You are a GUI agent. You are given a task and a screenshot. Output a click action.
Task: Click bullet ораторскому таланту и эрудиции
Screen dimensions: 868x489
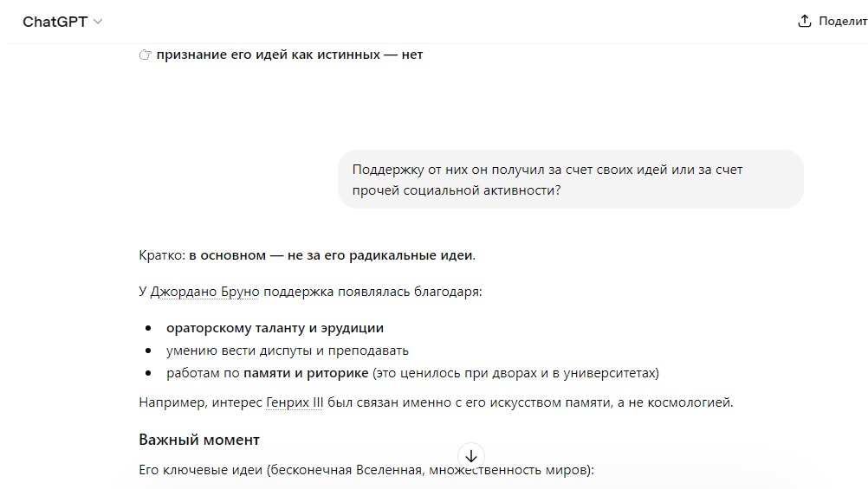pyautogui.click(x=275, y=328)
